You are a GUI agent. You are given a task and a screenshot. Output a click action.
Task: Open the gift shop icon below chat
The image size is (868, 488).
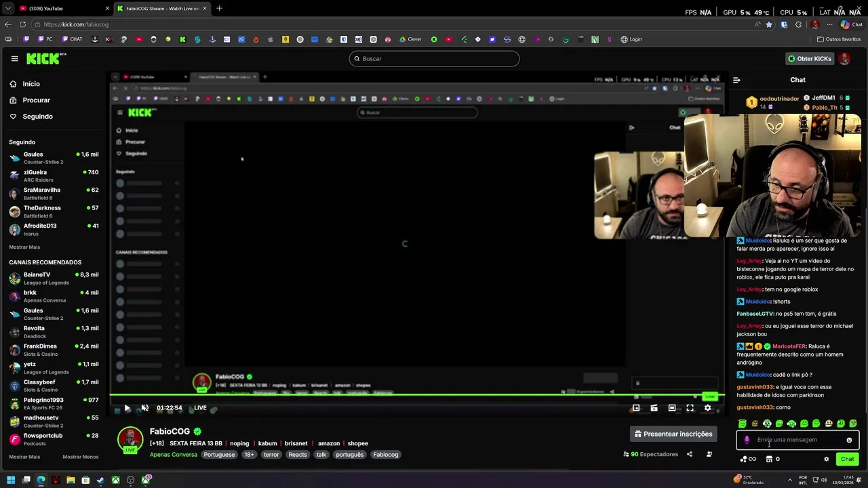pyautogui.click(x=769, y=460)
